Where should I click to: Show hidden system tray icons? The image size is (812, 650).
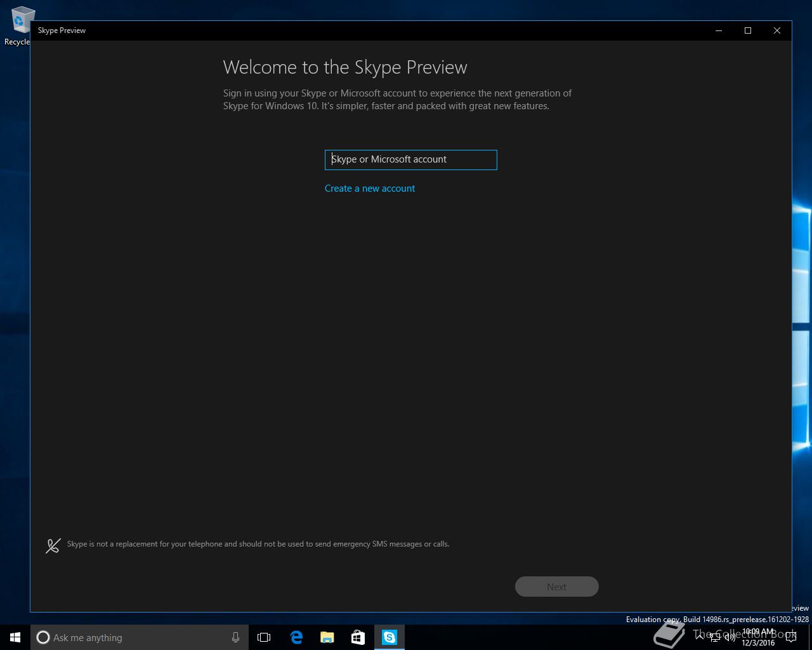(x=700, y=637)
